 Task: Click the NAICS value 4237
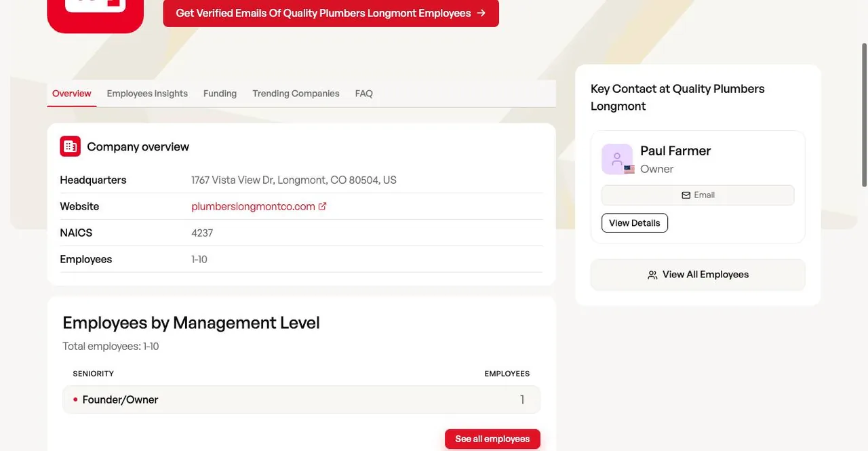coord(202,233)
